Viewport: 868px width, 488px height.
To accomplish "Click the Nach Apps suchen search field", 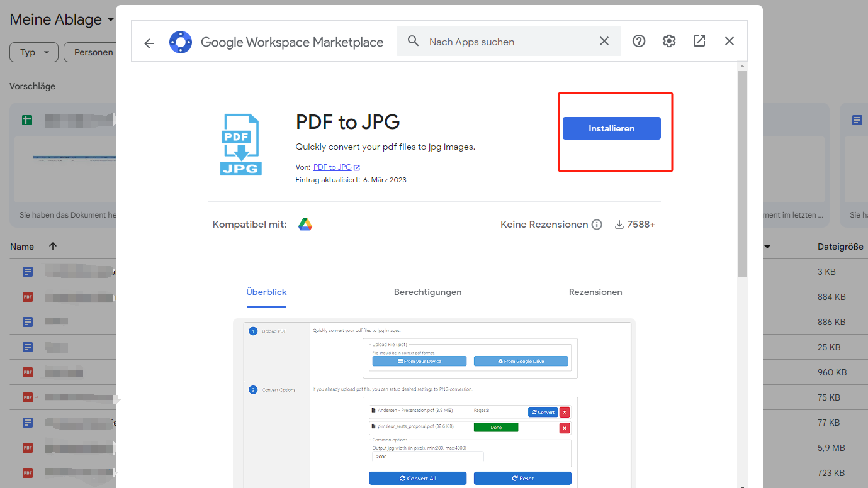I will click(x=509, y=42).
